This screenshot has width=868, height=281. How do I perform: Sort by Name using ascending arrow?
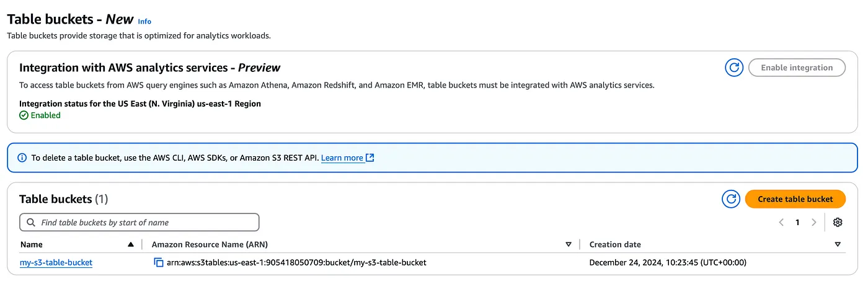[130, 244]
